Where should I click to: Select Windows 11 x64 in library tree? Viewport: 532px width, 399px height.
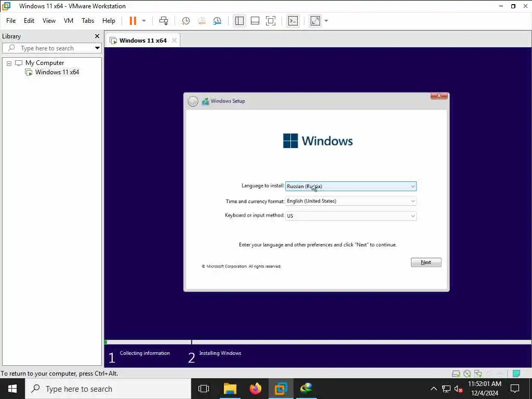click(x=57, y=72)
